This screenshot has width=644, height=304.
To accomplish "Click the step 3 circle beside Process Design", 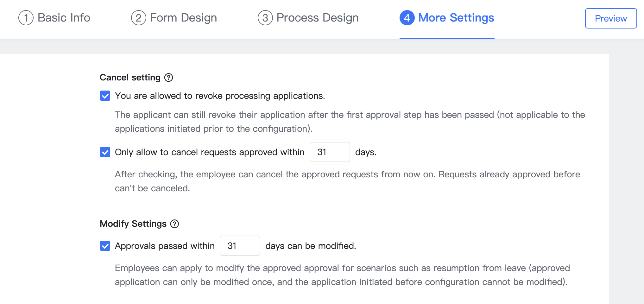I will pos(266,18).
